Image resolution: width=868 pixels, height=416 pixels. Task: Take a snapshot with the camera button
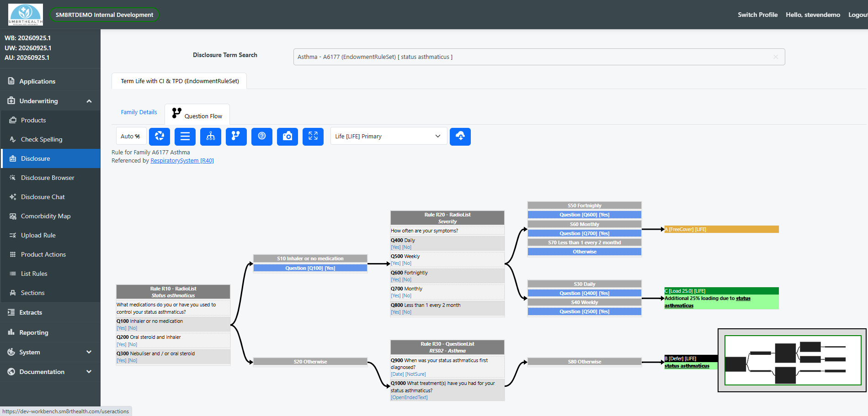coord(288,137)
